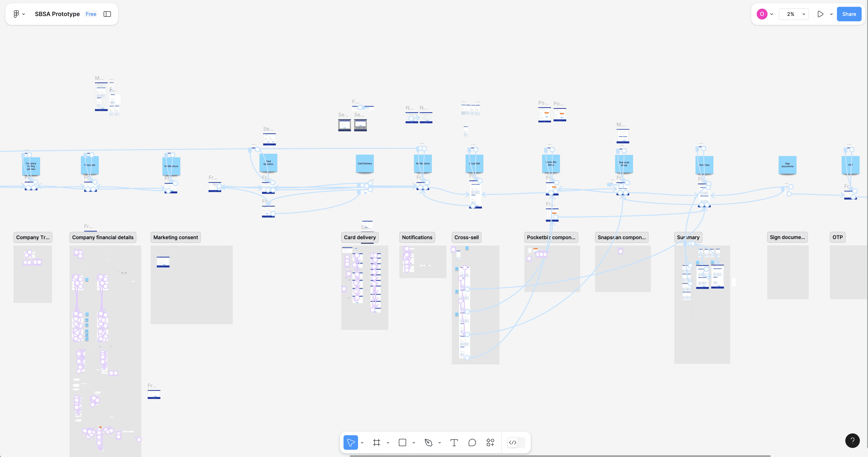Select the Pen tool
Viewport: 868px width, 457px height.
coord(428,442)
